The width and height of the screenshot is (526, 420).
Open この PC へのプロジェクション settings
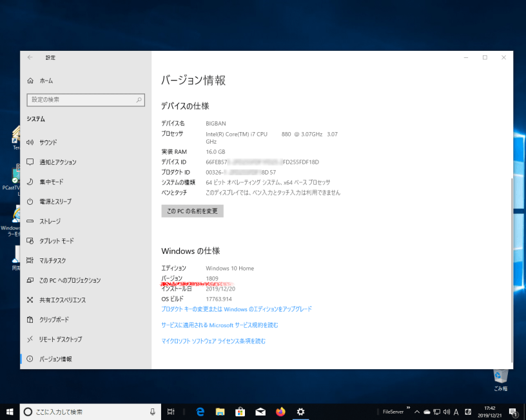point(86,280)
